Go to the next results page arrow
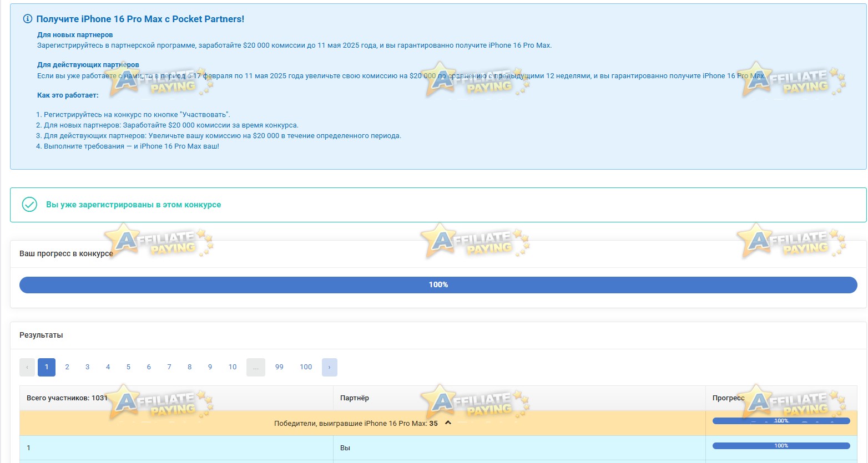The height and width of the screenshot is (463, 868). coord(329,367)
